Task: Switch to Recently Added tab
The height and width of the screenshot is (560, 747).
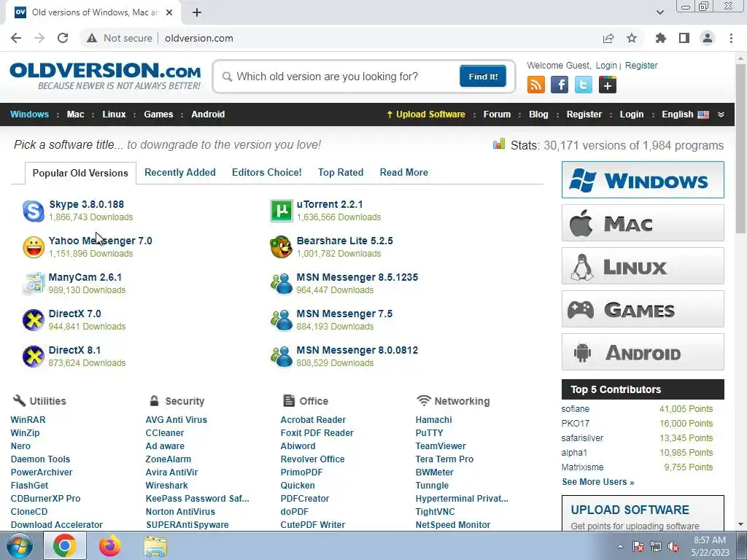Action: (x=180, y=172)
